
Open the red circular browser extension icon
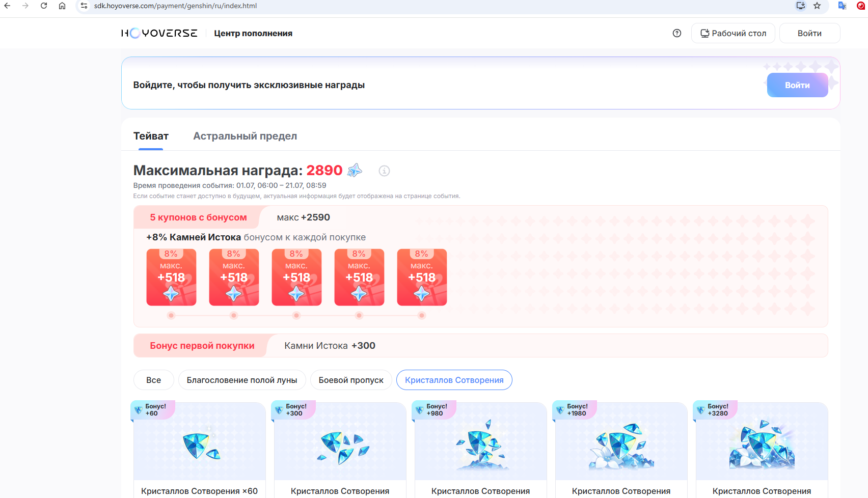(x=861, y=6)
